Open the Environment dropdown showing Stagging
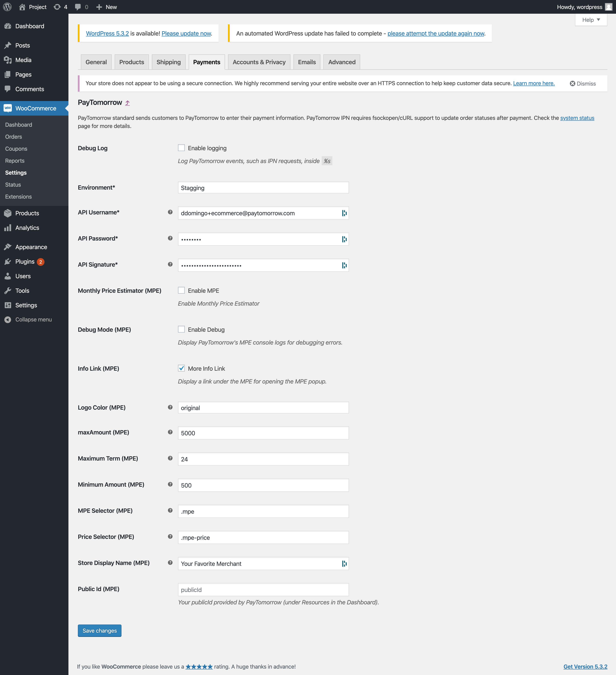Viewport: 616px width, 675px height. point(263,187)
